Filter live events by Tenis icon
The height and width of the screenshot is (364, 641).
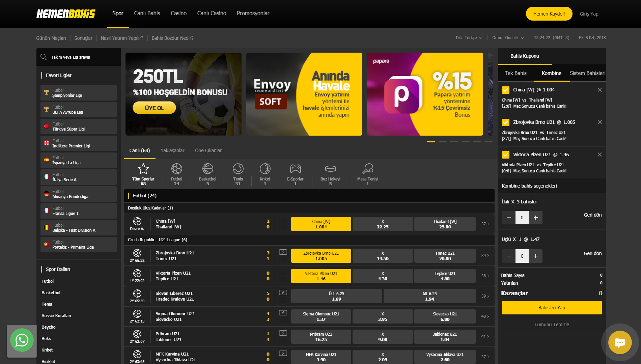coord(238,169)
